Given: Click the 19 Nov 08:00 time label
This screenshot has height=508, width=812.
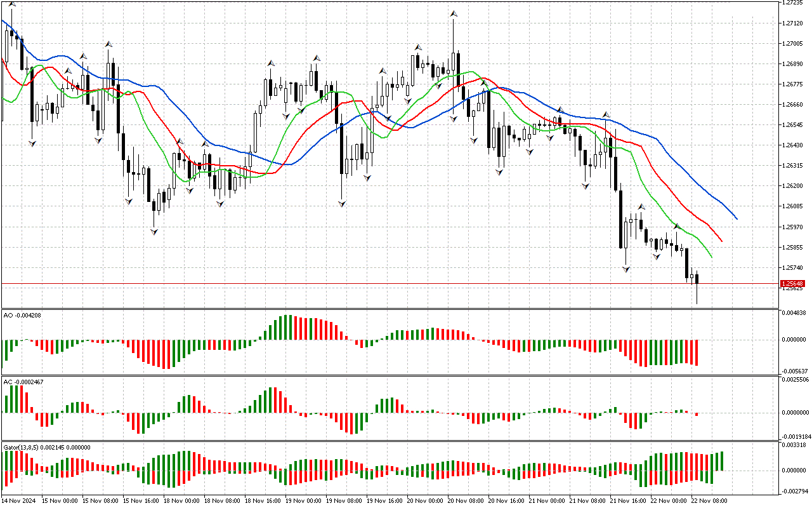Looking at the screenshot, I should pyautogui.click(x=344, y=501).
